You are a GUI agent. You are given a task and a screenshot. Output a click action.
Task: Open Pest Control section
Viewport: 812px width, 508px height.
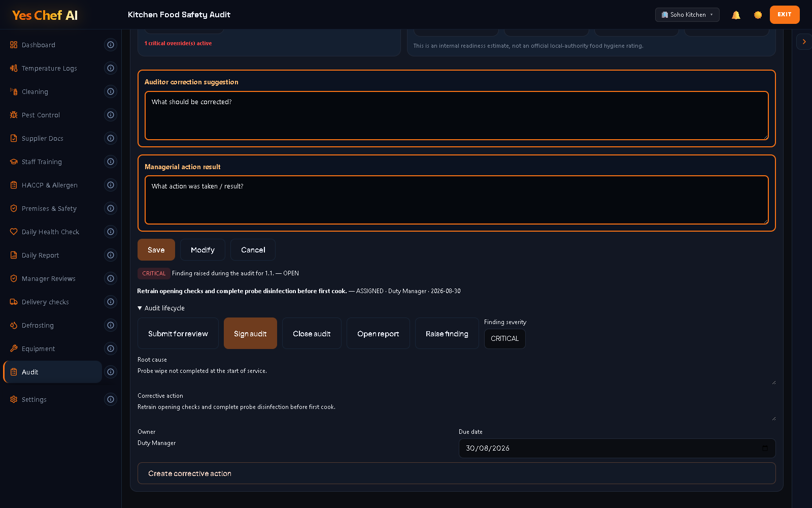[x=53, y=115]
